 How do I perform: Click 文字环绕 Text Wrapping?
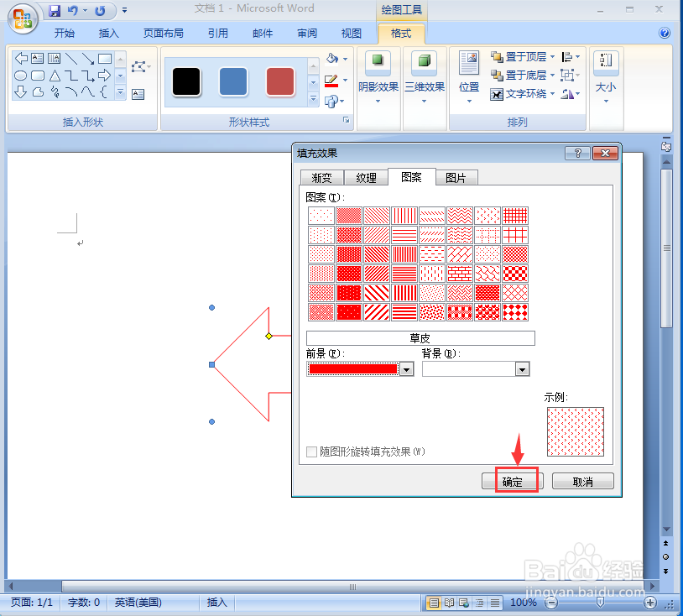pos(519,94)
